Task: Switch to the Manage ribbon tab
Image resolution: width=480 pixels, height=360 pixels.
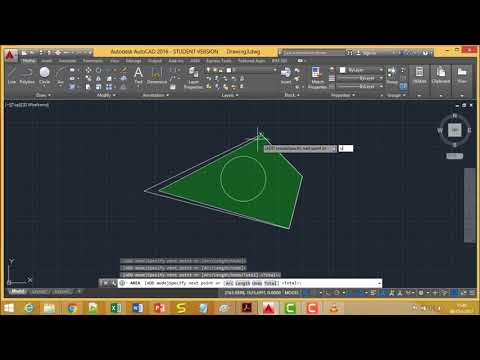Action: pyautogui.click(x=133, y=61)
